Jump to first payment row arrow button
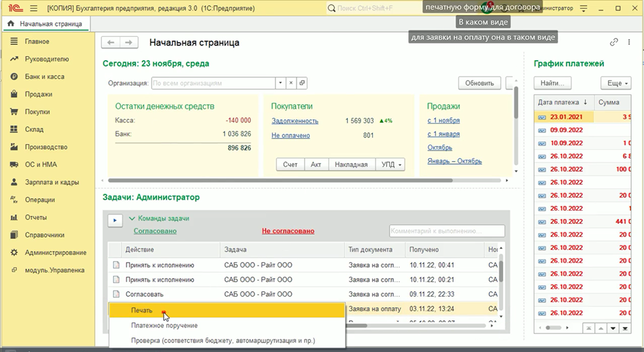The height and width of the screenshot is (352, 644). [589, 328]
